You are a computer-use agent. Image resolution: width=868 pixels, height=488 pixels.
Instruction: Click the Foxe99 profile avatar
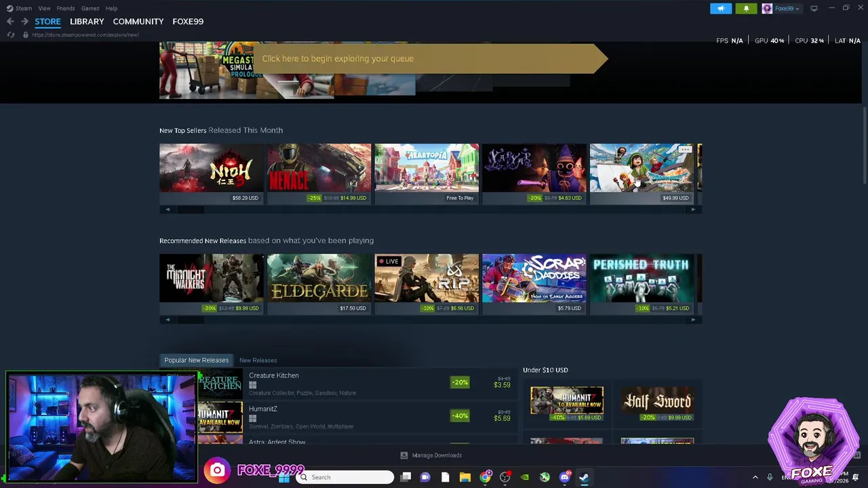pos(767,8)
